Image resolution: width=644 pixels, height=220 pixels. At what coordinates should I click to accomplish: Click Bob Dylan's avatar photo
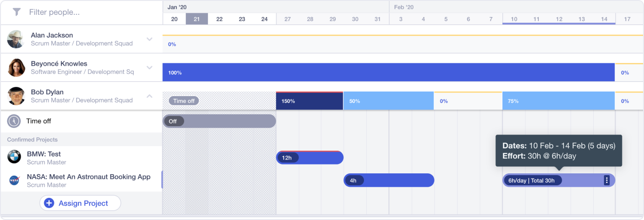(x=16, y=96)
